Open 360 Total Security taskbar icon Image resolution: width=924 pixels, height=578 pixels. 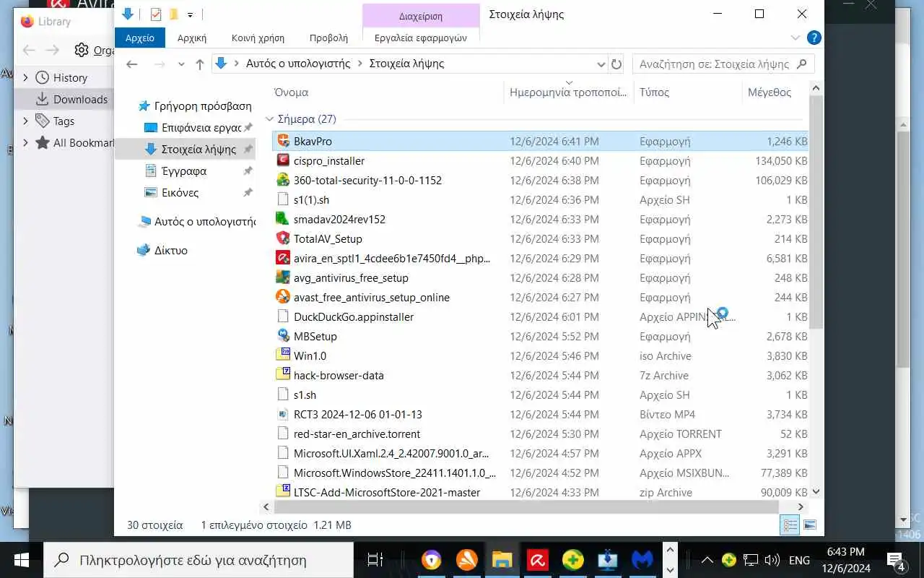(572, 560)
